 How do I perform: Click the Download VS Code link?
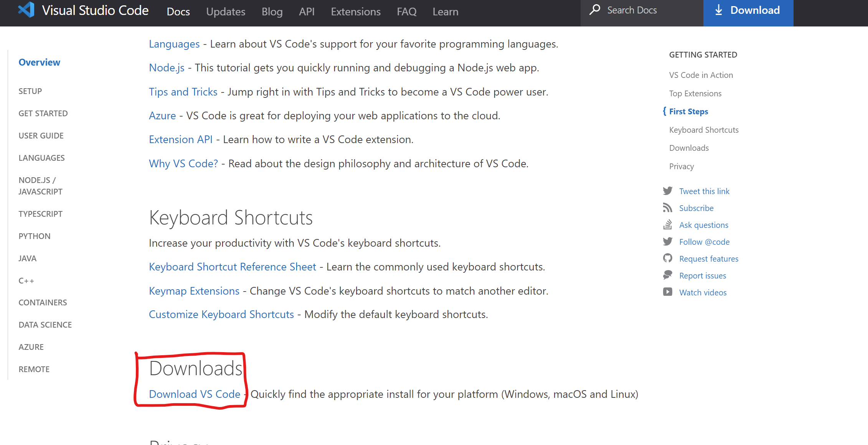[x=195, y=394]
